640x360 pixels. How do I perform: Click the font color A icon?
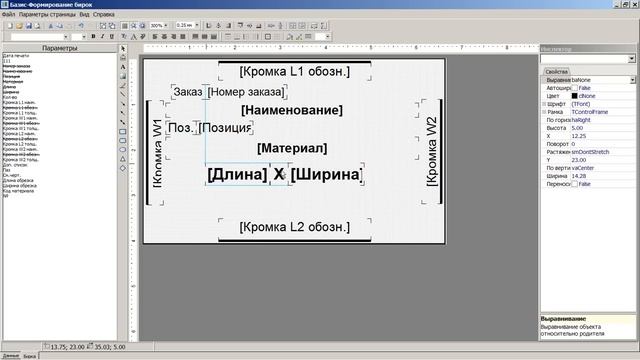[x=133, y=37]
